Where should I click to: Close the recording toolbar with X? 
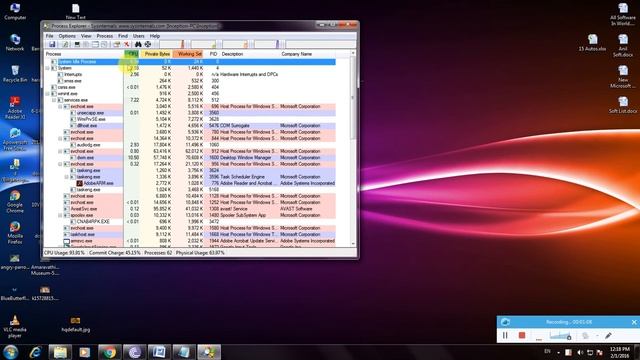(x=634, y=322)
